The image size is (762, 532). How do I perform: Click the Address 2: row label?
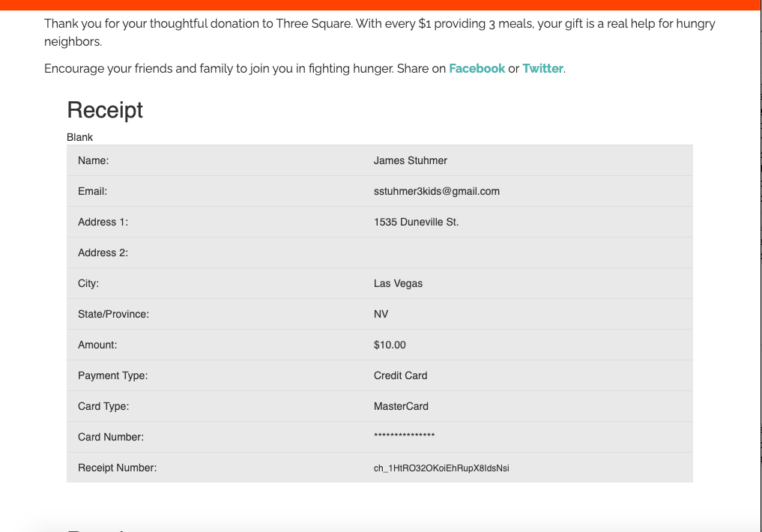[x=103, y=253]
